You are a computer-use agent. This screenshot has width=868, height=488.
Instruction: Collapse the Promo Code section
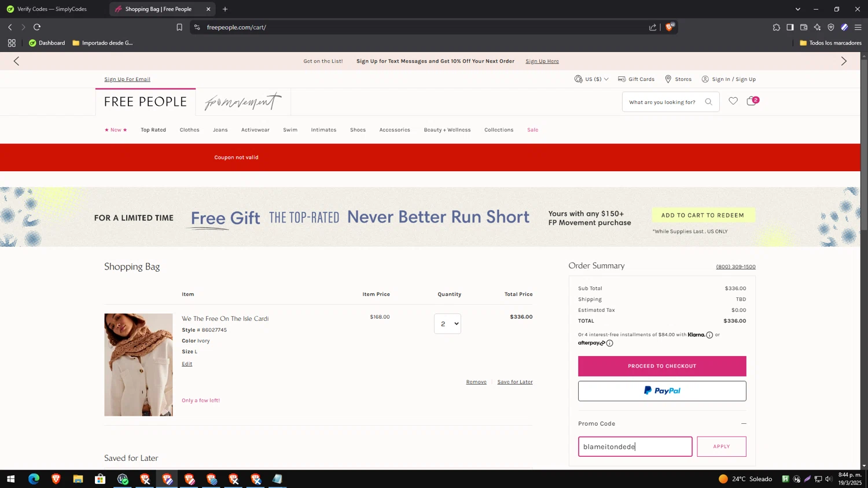(x=744, y=423)
